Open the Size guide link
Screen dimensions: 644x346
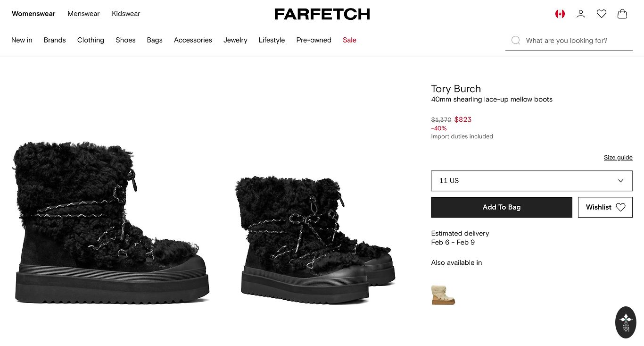click(618, 158)
